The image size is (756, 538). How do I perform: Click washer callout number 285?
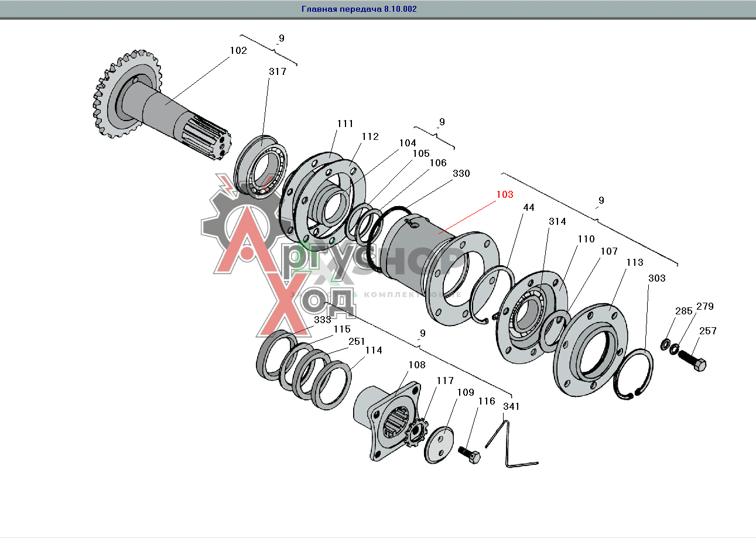(x=683, y=311)
